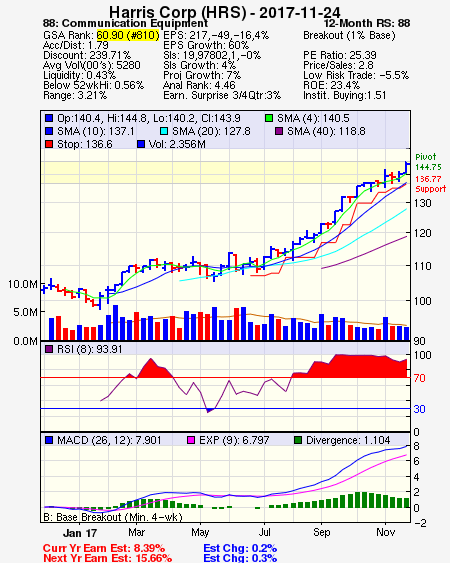Screen dimensions: 450x563
Task: Click the SMA (10): 137.1 legend text
Action: 96,131
